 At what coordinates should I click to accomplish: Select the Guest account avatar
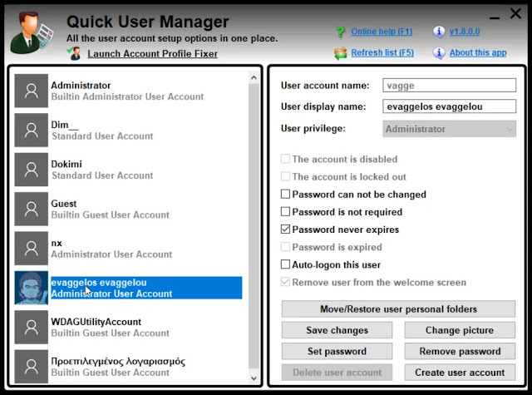[32, 209]
